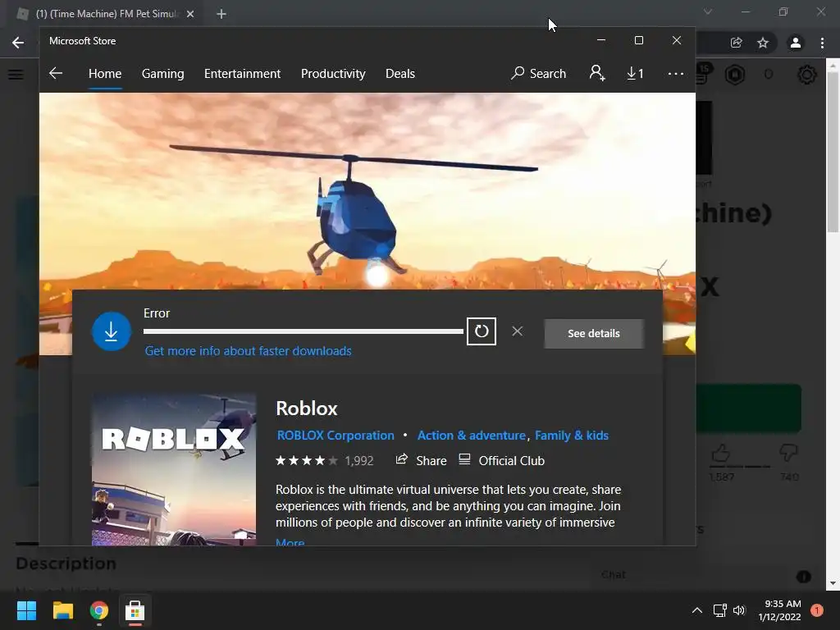The height and width of the screenshot is (630, 840).
Task: Open ROBLOX Corporation publisher link
Action: pyautogui.click(x=336, y=435)
